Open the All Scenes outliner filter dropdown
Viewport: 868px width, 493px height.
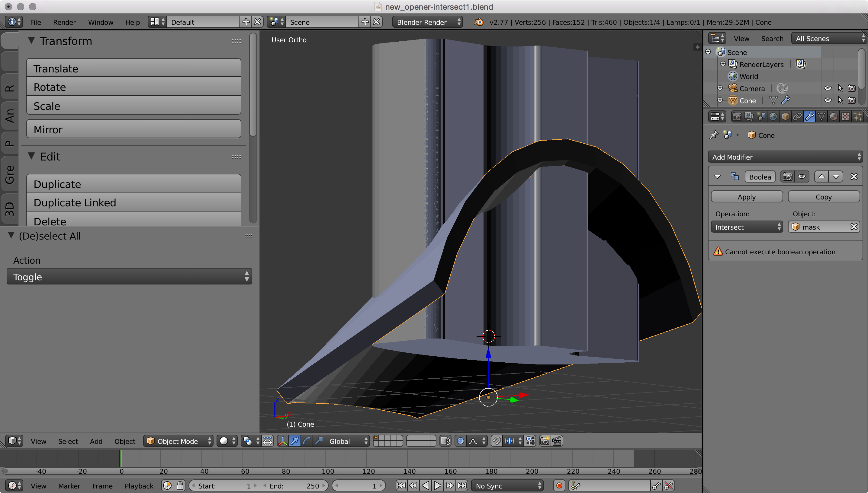point(829,38)
